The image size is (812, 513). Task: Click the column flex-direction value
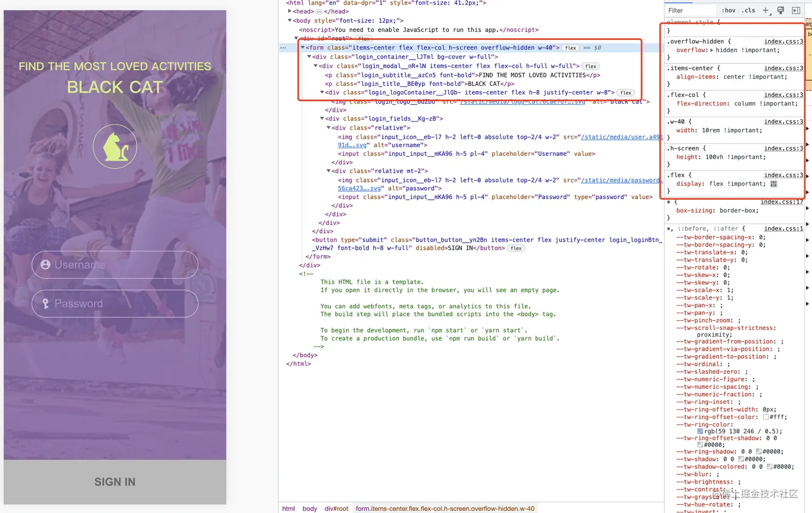pyautogui.click(x=745, y=104)
